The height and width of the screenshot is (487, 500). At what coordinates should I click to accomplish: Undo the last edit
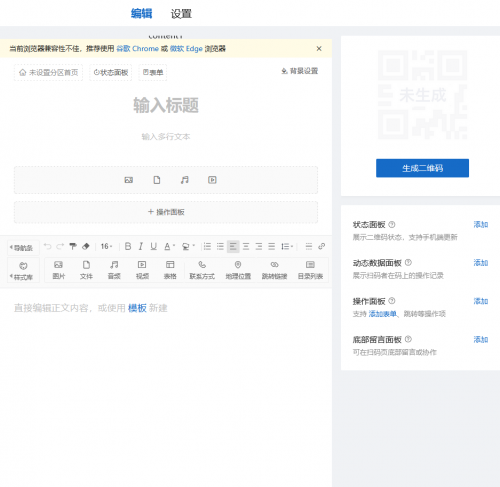[47, 246]
